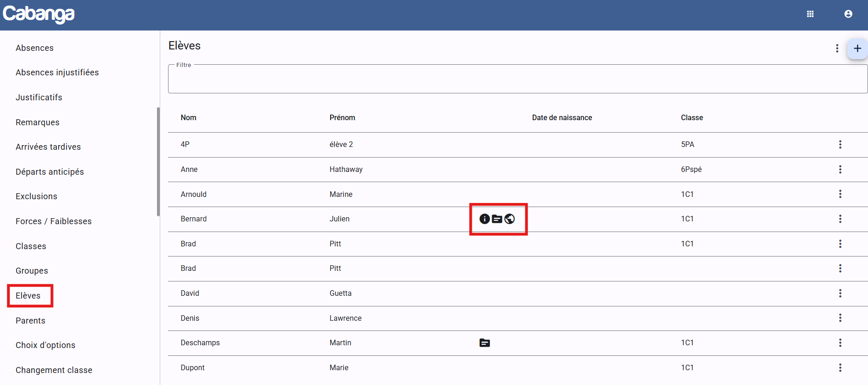Go to Absences in the sidebar
Image resolution: width=868 pixels, height=385 pixels.
click(x=35, y=48)
